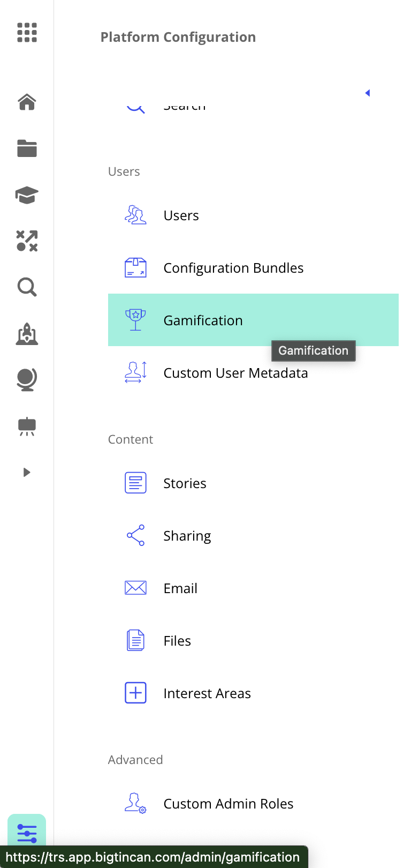Image resolution: width=411 pixels, height=868 pixels.
Task: Select the platform configuration sliders icon
Action: (x=27, y=833)
